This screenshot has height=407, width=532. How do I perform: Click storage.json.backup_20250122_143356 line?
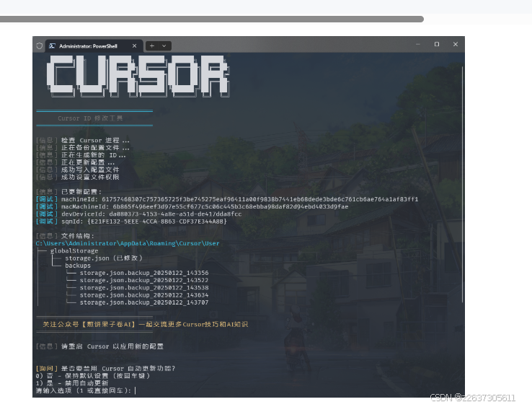144,273
